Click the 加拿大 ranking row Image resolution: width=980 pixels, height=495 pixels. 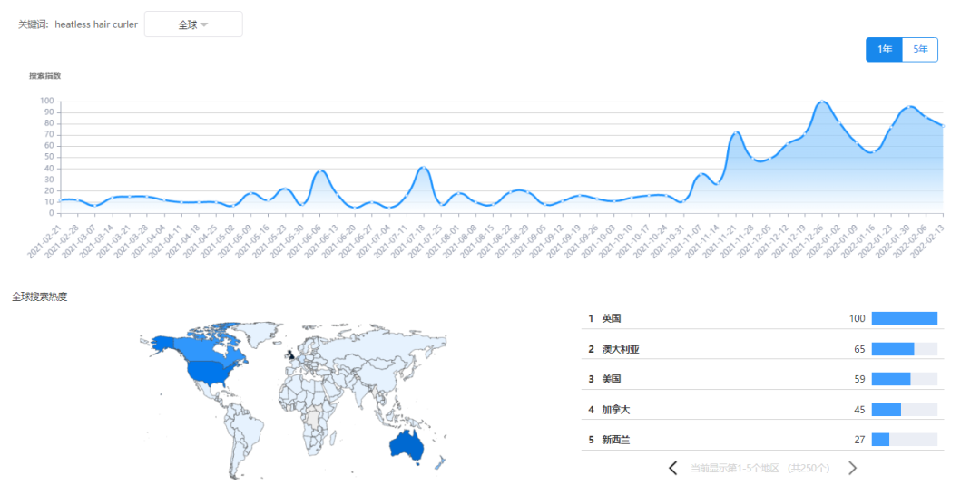click(x=615, y=410)
